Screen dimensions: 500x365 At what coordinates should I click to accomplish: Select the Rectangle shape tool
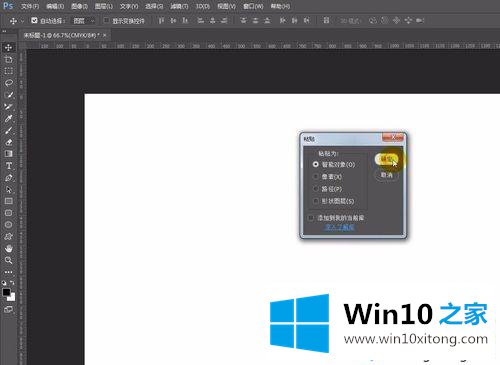8,201
